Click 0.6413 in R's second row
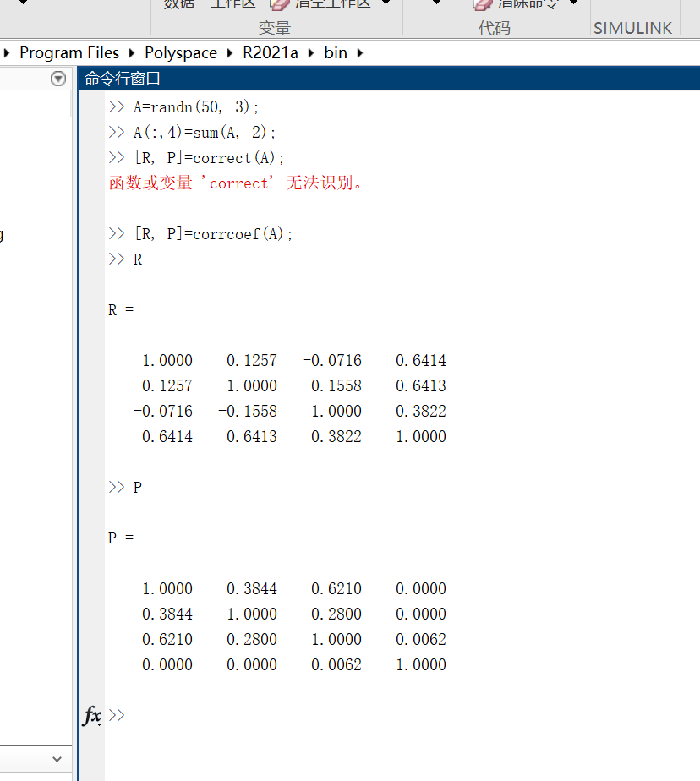Image resolution: width=700 pixels, height=781 pixels. point(421,385)
